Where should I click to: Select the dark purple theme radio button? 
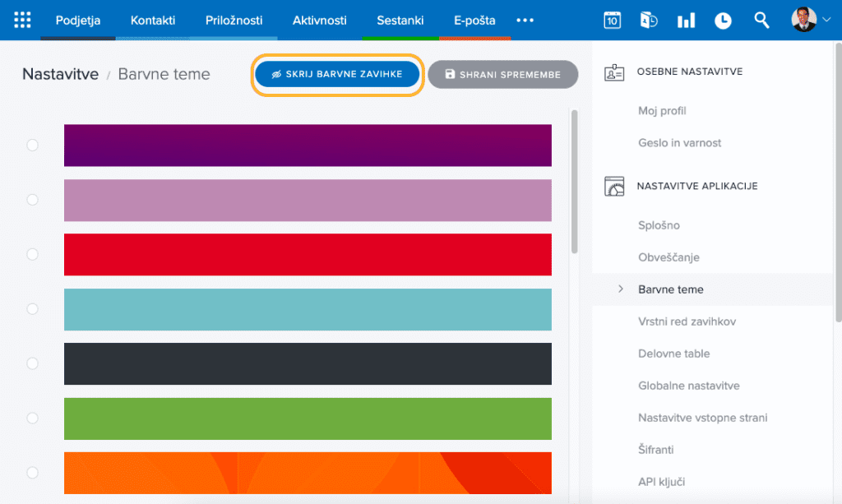33,146
